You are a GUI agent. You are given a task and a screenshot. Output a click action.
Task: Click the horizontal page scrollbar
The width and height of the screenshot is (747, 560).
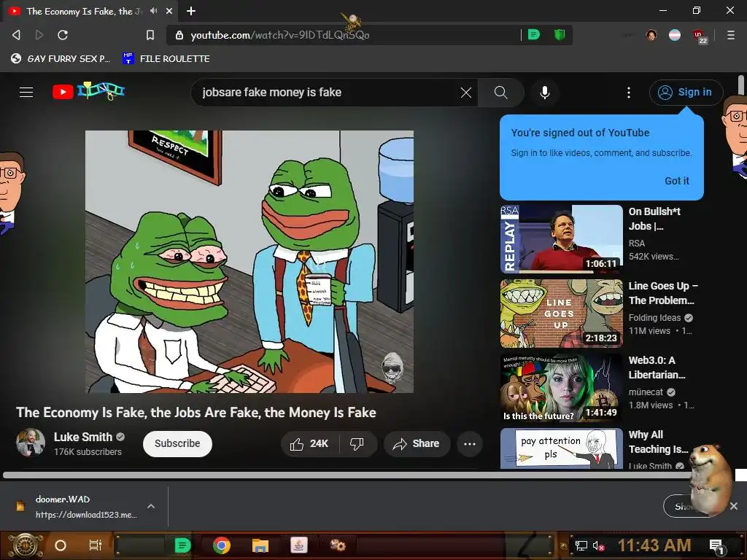347,475
